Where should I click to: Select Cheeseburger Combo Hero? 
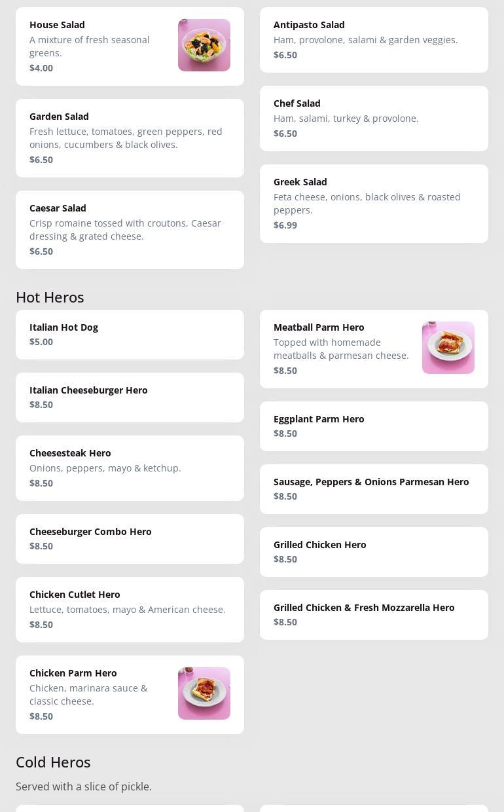(130, 539)
